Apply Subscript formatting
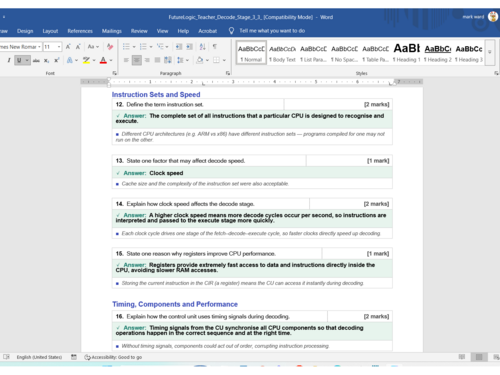Screen dimensions: 500x375 [x=47, y=60]
